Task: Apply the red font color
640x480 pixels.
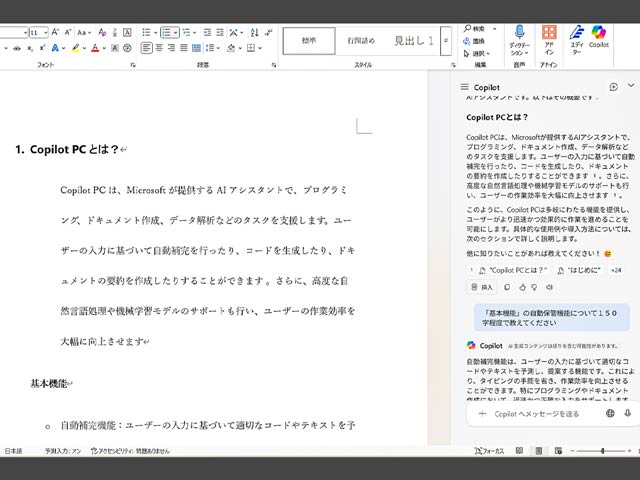Action: (95, 48)
